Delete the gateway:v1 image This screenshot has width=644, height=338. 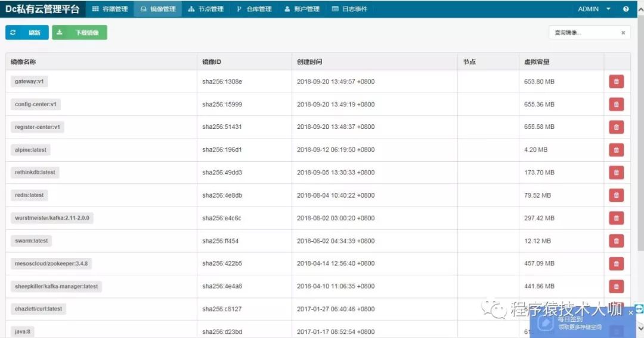[x=616, y=81]
